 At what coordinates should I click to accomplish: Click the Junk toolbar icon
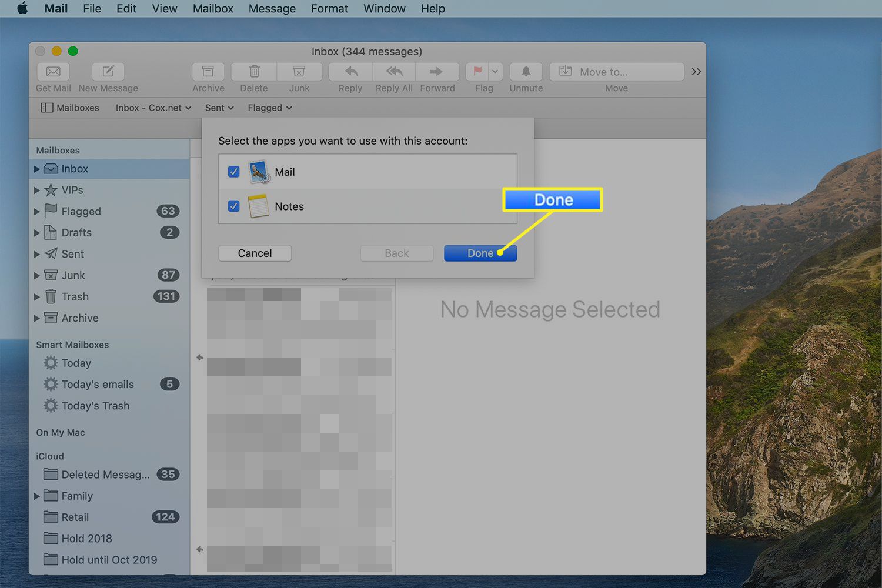click(299, 72)
